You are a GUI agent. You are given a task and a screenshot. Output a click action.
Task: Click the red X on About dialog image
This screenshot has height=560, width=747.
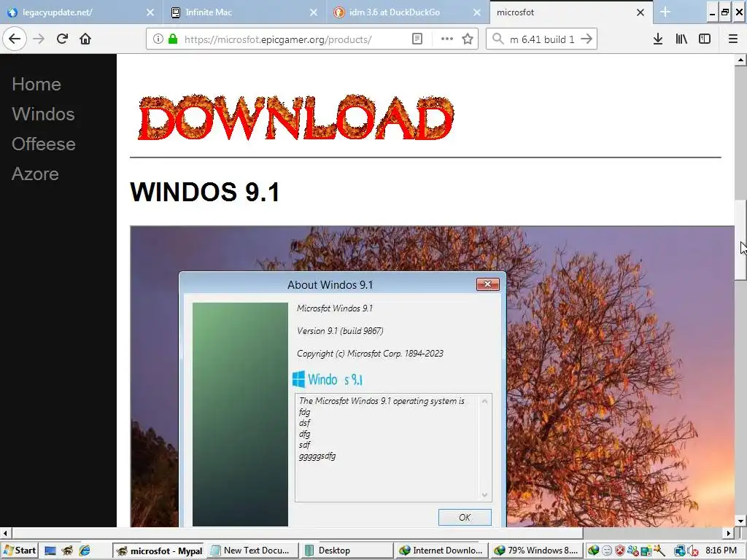click(x=488, y=284)
